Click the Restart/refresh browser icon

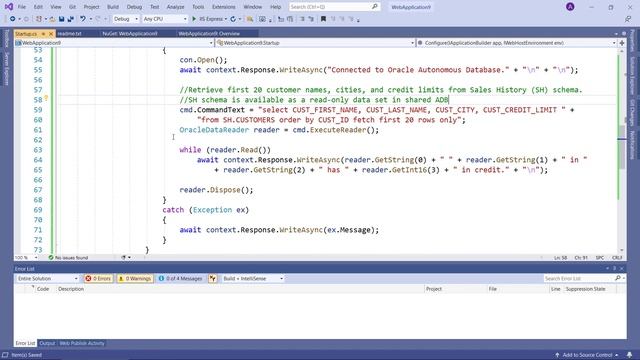(x=233, y=19)
